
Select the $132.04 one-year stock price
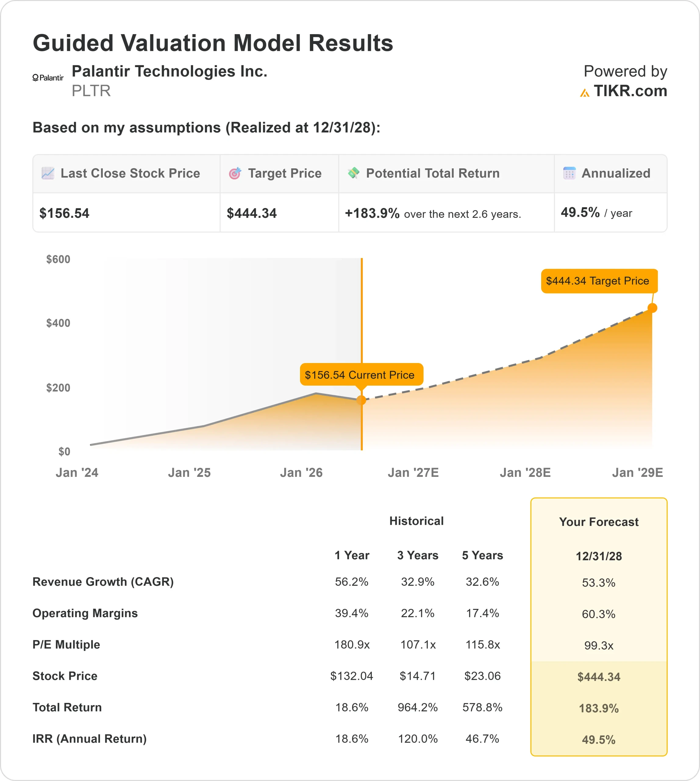352,676
